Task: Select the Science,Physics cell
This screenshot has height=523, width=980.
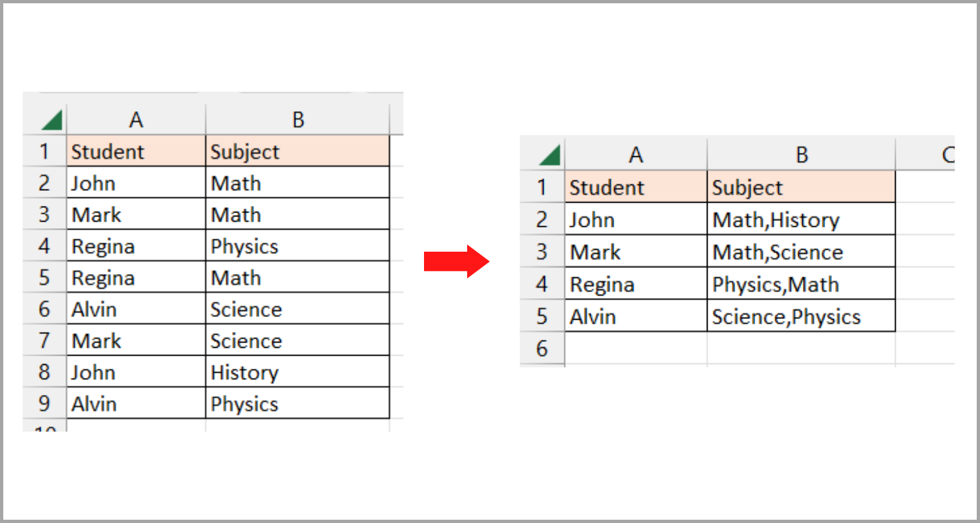Action: pos(801,316)
